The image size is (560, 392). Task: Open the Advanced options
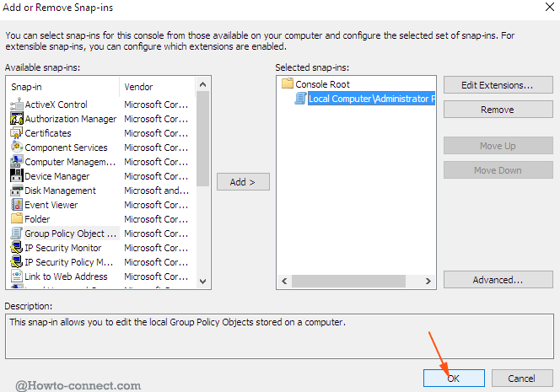click(498, 280)
